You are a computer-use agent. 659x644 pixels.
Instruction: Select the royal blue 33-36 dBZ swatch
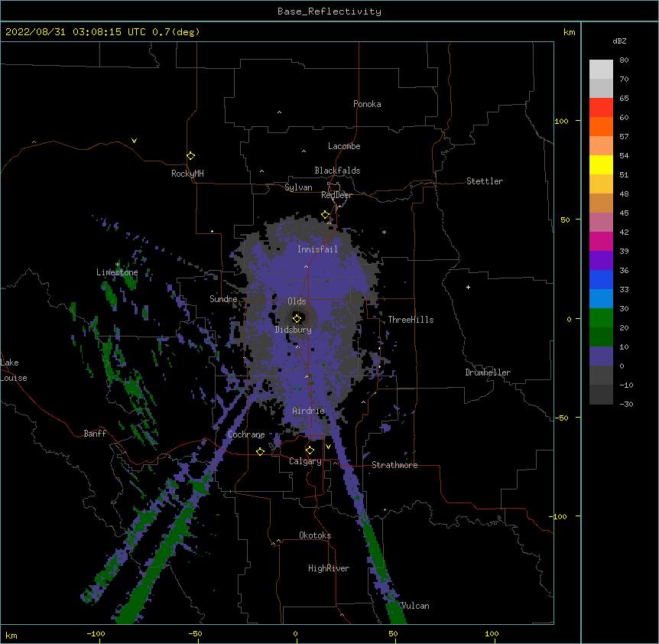coord(601,279)
